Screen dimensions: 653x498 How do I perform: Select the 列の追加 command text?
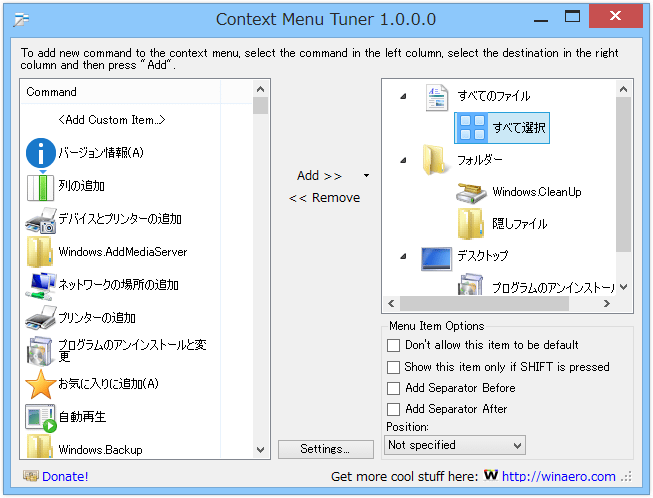81,186
